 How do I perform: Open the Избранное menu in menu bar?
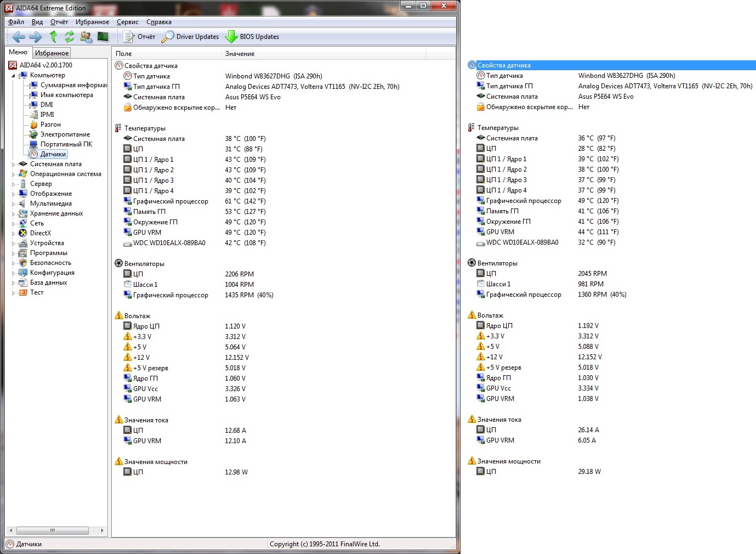pos(92,22)
